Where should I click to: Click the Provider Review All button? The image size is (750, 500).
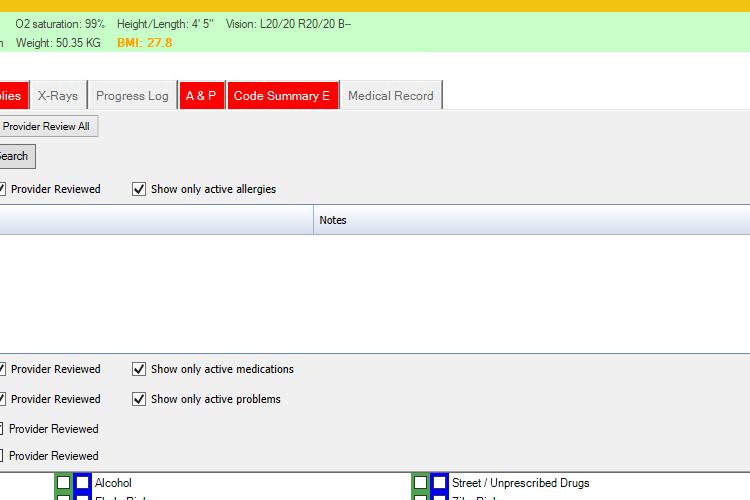[48, 126]
